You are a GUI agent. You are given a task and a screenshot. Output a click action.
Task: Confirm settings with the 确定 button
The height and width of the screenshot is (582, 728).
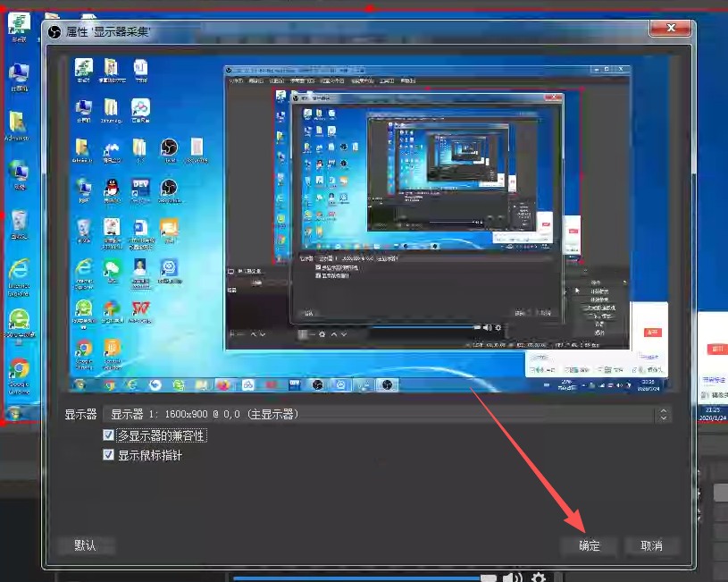[589, 545]
